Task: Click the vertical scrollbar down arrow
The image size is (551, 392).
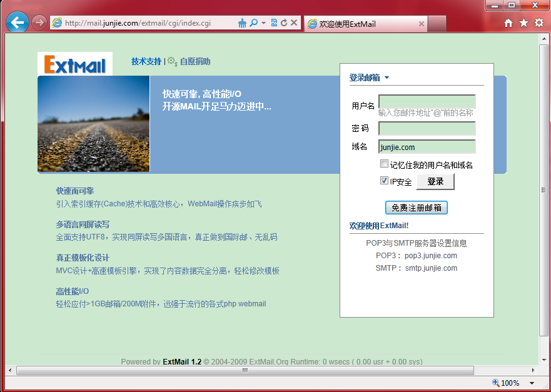Action: tap(544, 360)
